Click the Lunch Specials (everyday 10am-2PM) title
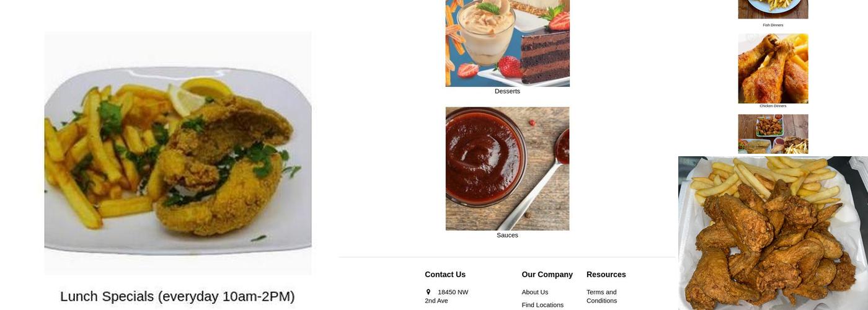This screenshot has height=310, width=868. pos(177,296)
